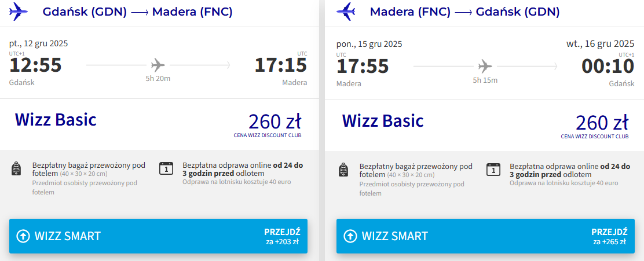Screen dimensions: 644x261
Task: Click the upgrade arrow icon for +203 zł
Action: tap(23, 236)
